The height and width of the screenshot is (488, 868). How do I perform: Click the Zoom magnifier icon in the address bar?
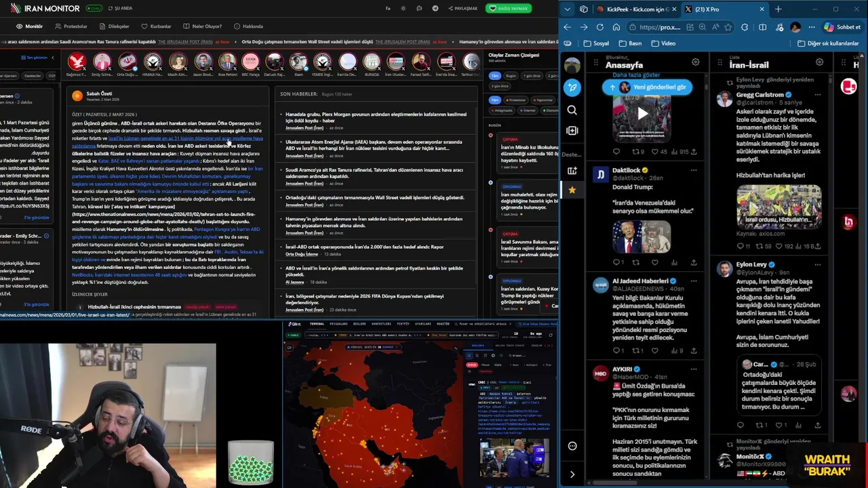coord(703,27)
